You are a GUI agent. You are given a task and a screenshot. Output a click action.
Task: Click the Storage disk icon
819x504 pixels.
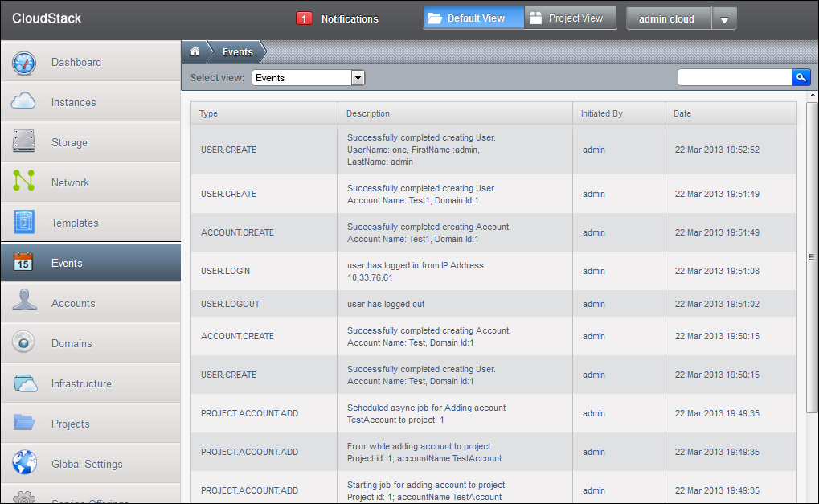pyautogui.click(x=24, y=141)
